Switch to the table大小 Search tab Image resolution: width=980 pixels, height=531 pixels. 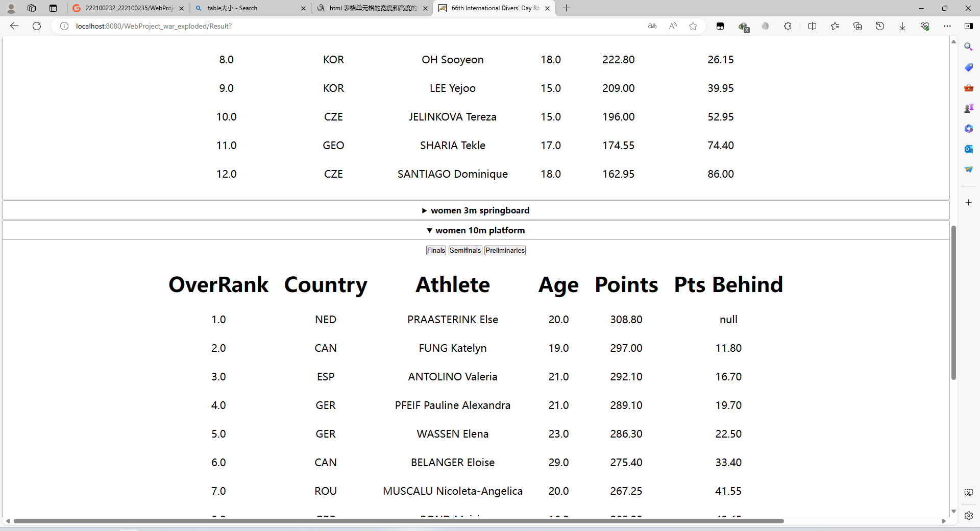[x=250, y=8]
